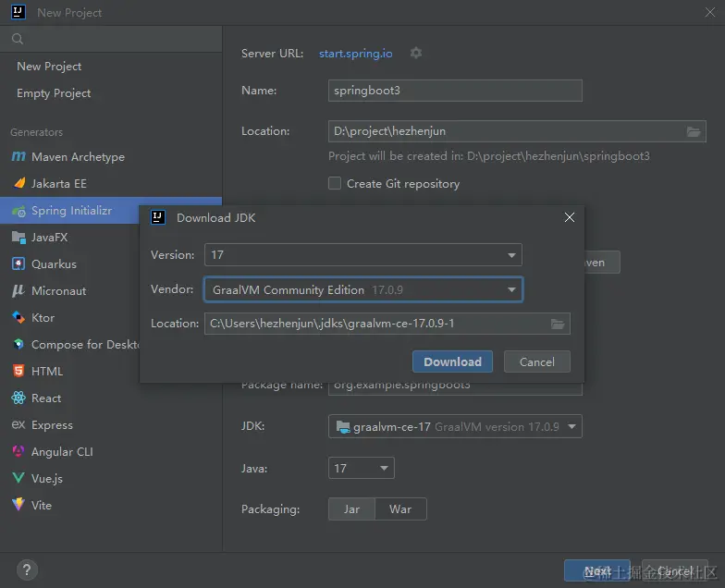The width and height of the screenshot is (725, 588).
Task: Click Next in New Project window
Action: click(597, 571)
